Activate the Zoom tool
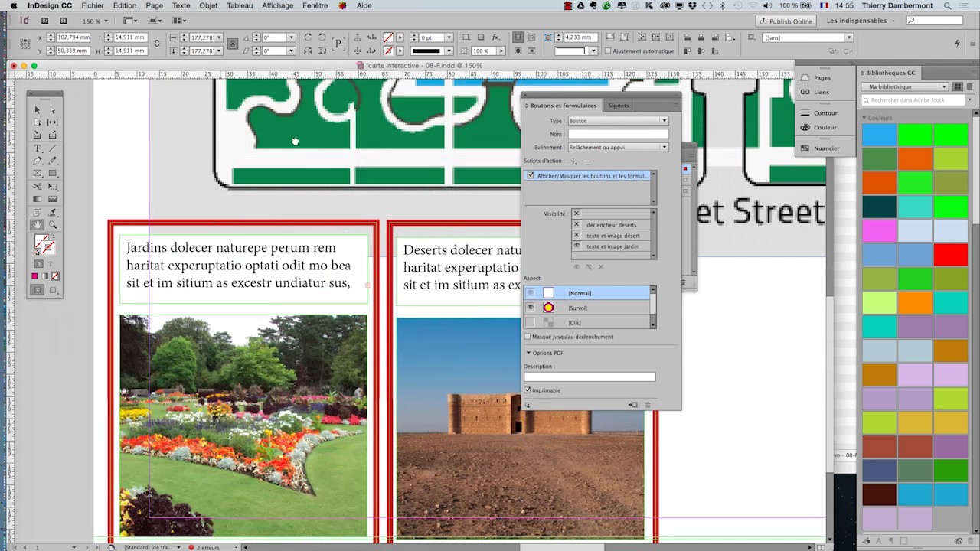Image resolution: width=980 pixels, height=551 pixels. [52, 223]
